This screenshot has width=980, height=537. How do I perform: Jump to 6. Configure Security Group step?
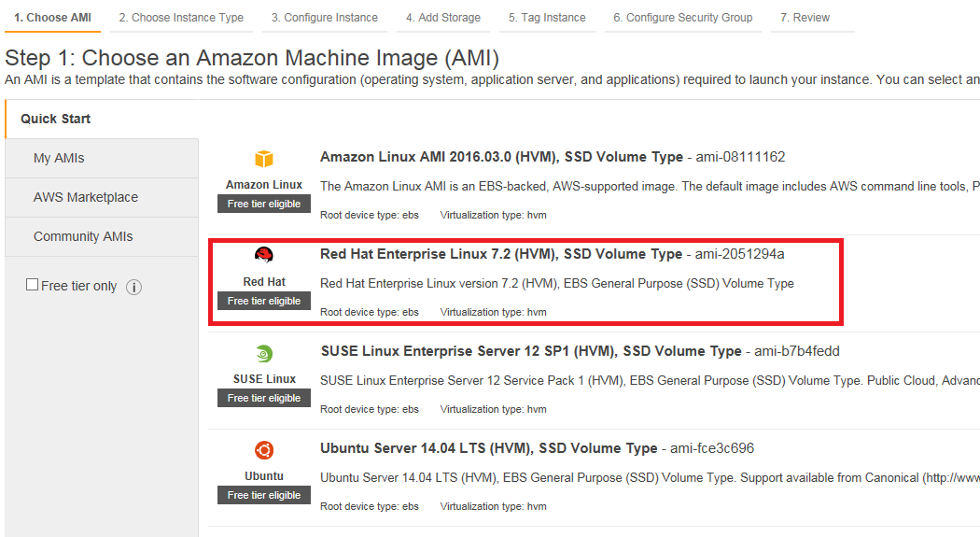tap(682, 18)
